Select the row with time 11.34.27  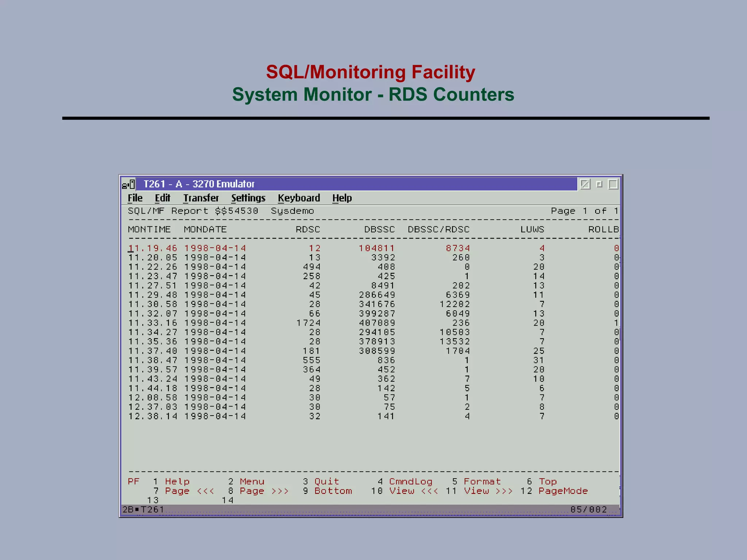[373, 332]
